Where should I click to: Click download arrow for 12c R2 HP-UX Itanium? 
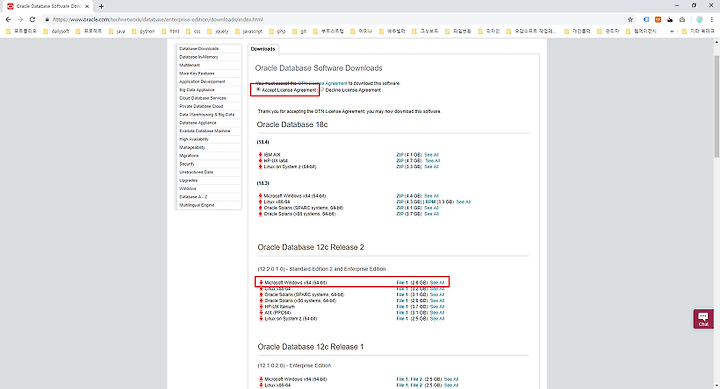point(261,306)
